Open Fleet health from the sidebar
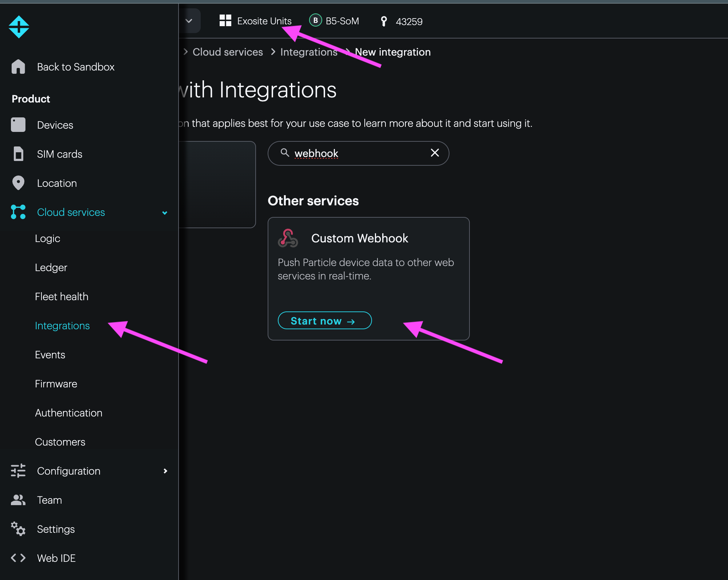The width and height of the screenshot is (728, 580). pos(61,297)
